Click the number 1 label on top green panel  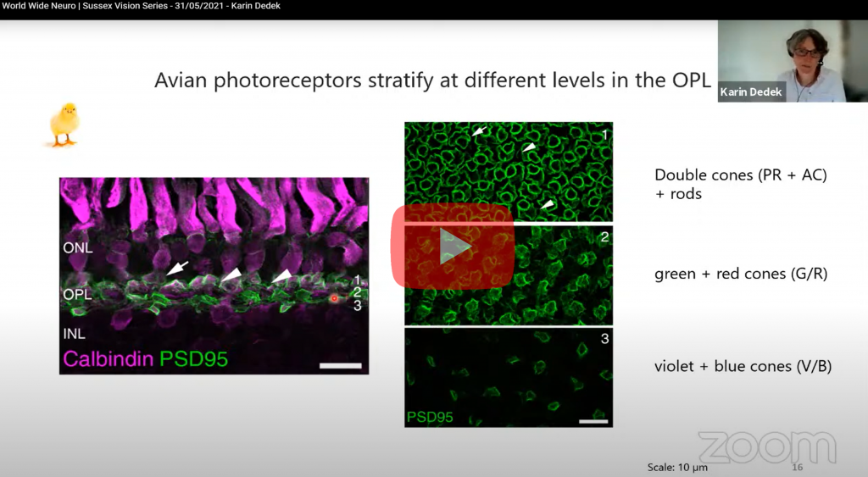(603, 135)
